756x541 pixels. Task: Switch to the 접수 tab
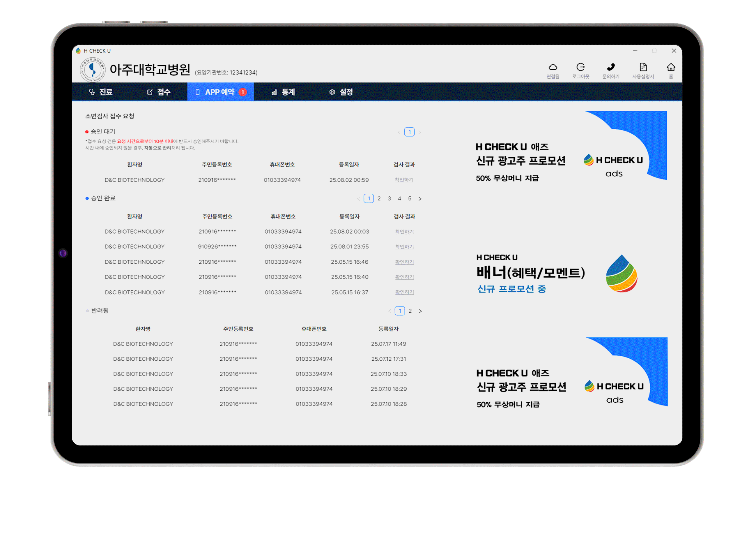click(158, 92)
